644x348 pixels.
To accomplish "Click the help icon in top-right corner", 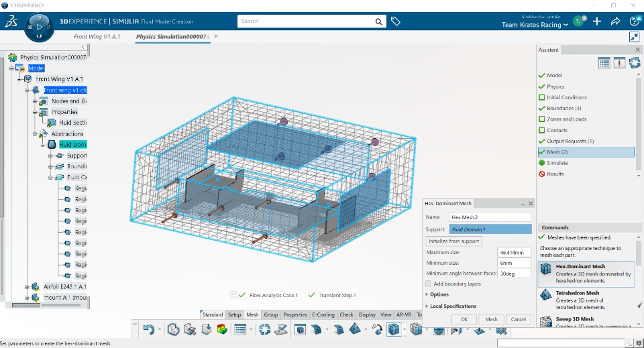I will [x=635, y=21].
